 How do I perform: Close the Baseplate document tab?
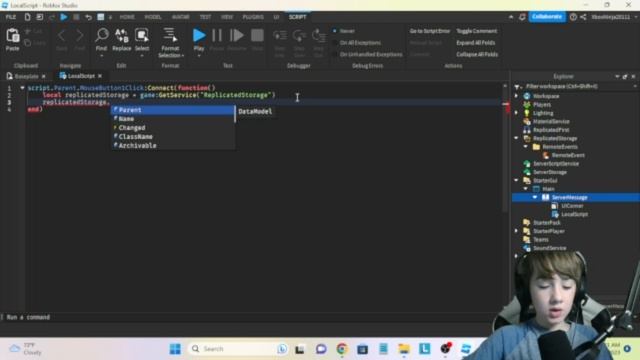[x=44, y=76]
